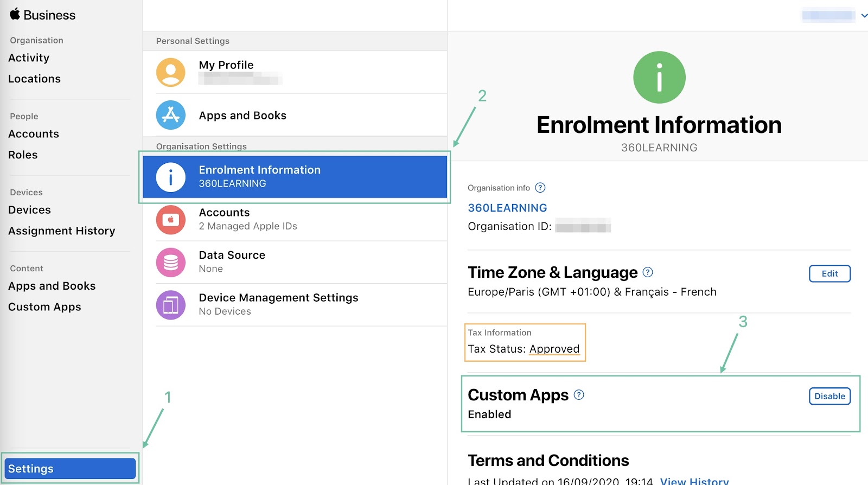This screenshot has width=868, height=485.
Task: Click the Approved tax status link
Action: click(x=554, y=349)
